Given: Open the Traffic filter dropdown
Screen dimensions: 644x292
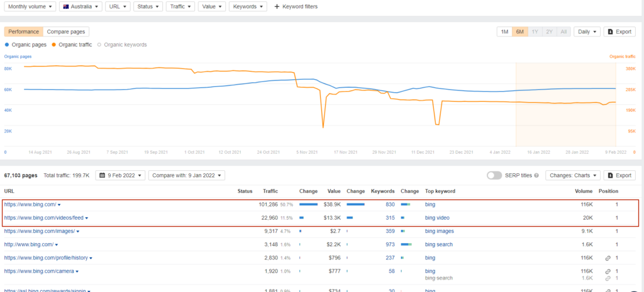Looking at the screenshot, I should pos(180,6).
